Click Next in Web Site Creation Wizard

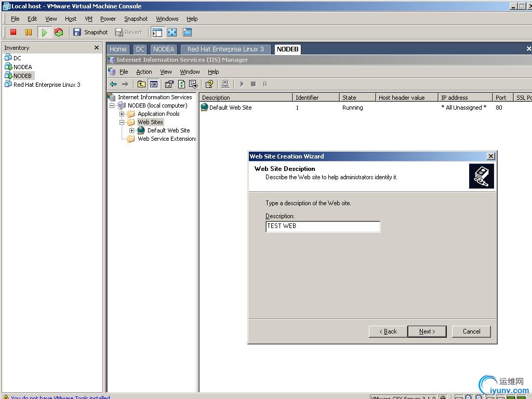pos(427,331)
